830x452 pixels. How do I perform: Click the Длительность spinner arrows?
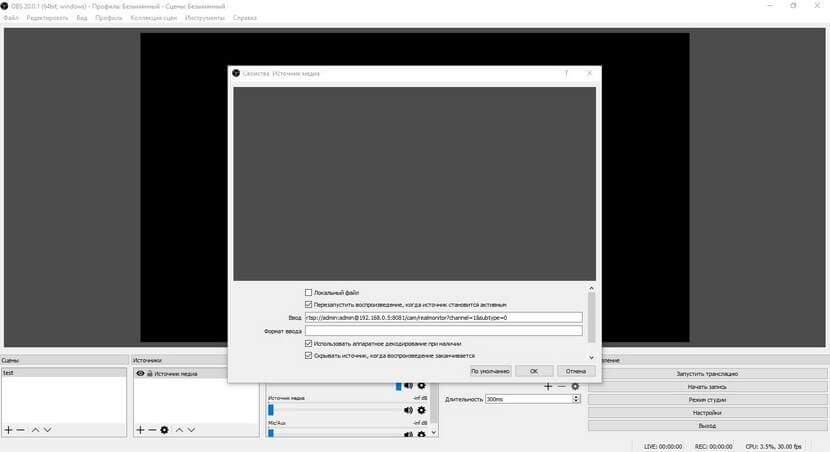[x=576, y=399]
